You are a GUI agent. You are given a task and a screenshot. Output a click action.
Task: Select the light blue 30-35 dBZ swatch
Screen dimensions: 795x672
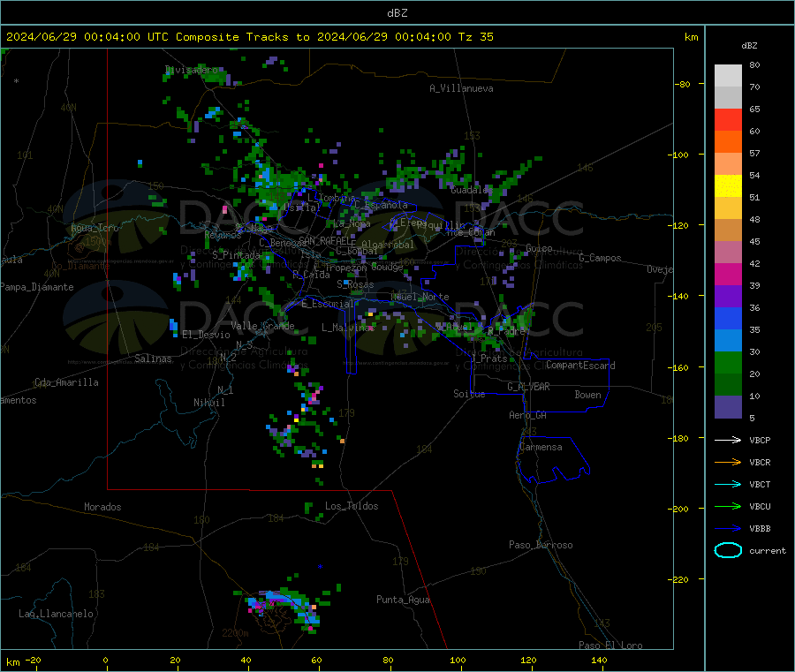728,341
